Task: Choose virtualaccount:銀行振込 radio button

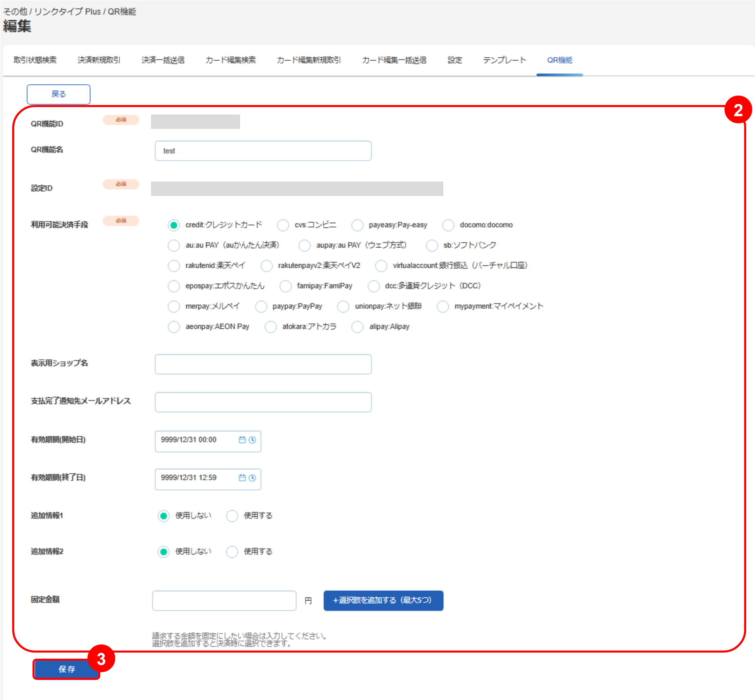Action: coord(381,266)
